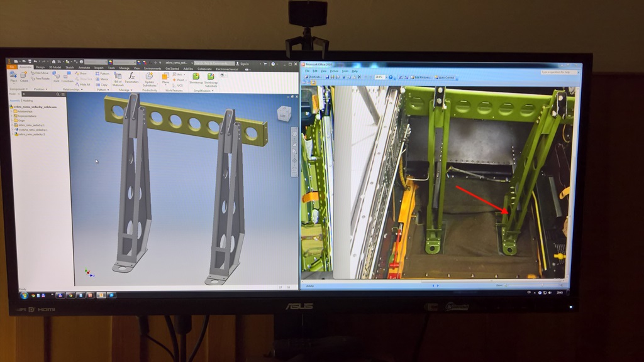This screenshot has height=362, width=644.
Task: Click the clock in the taskbar
Action: coord(559,293)
